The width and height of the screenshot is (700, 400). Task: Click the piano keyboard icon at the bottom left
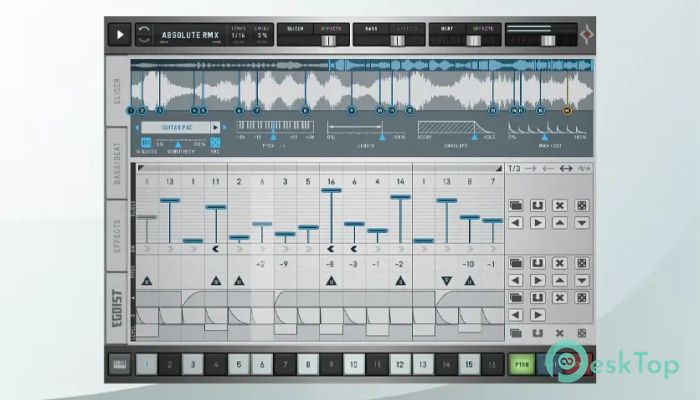(x=119, y=366)
